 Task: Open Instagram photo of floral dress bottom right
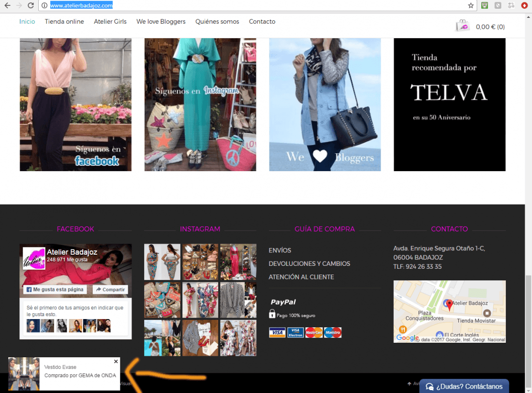[x=238, y=338]
